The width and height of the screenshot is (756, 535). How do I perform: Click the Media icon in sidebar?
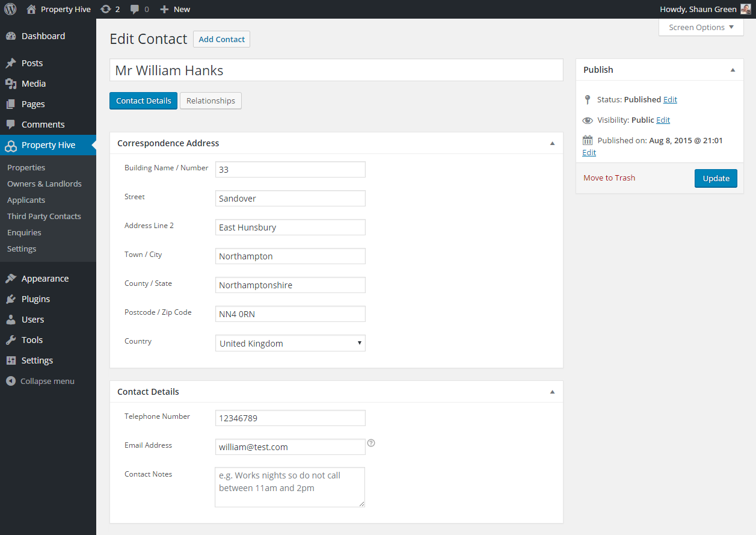(11, 84)
